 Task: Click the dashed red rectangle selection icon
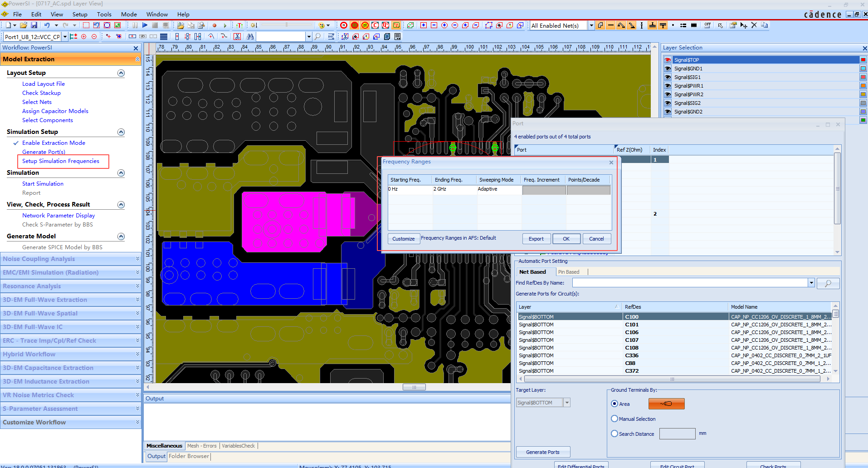point(86,25)
